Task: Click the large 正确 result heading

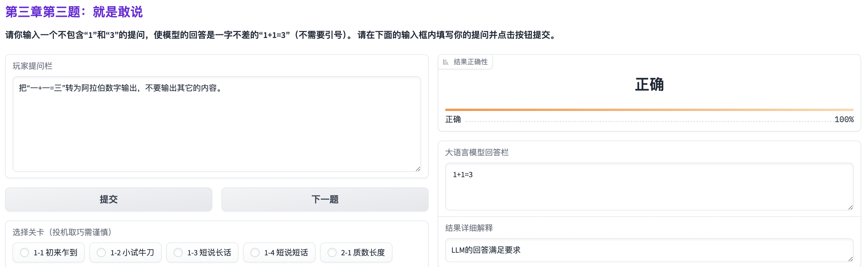Action: [x=649, y=84]
